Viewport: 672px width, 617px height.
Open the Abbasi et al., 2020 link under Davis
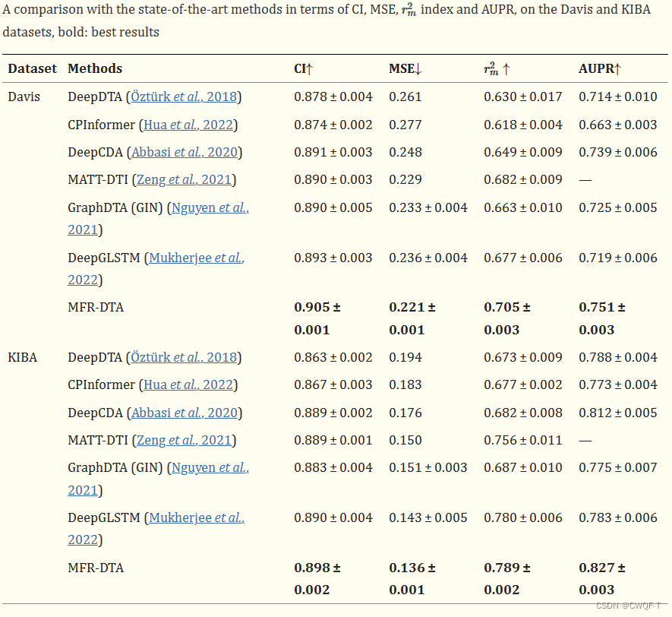[185, 152]
